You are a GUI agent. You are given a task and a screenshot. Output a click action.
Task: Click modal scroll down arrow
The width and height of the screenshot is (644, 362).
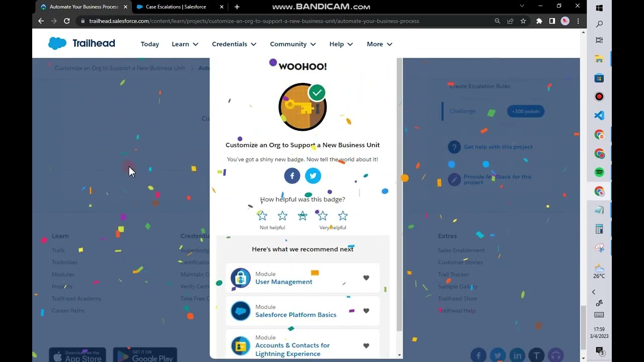coord(399,355)
